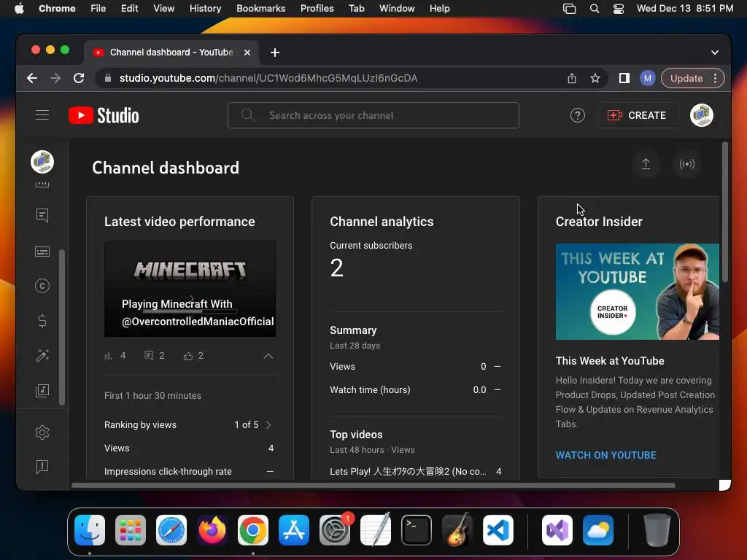Close the Channel dashboard tab
Viewport: 747px width, 560px height.
click(247, 52)
